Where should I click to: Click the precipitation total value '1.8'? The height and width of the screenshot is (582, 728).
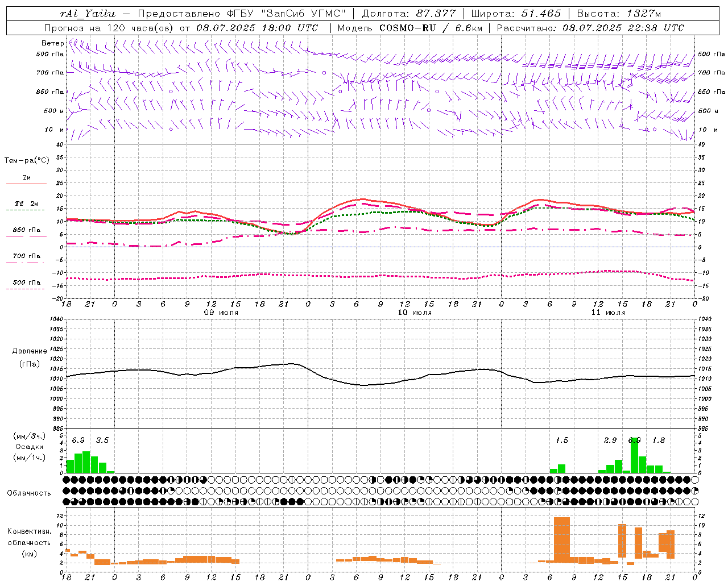pos(659,440)
